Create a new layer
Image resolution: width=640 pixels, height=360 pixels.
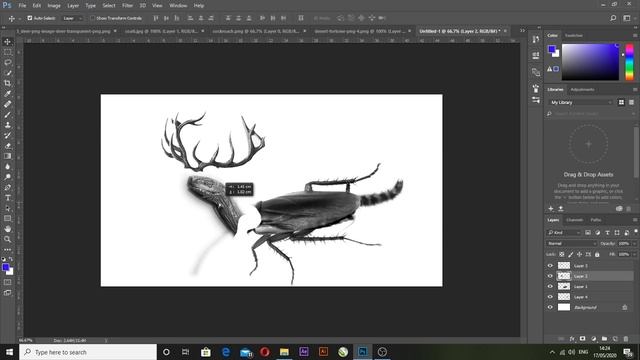[x=615, y=339]
